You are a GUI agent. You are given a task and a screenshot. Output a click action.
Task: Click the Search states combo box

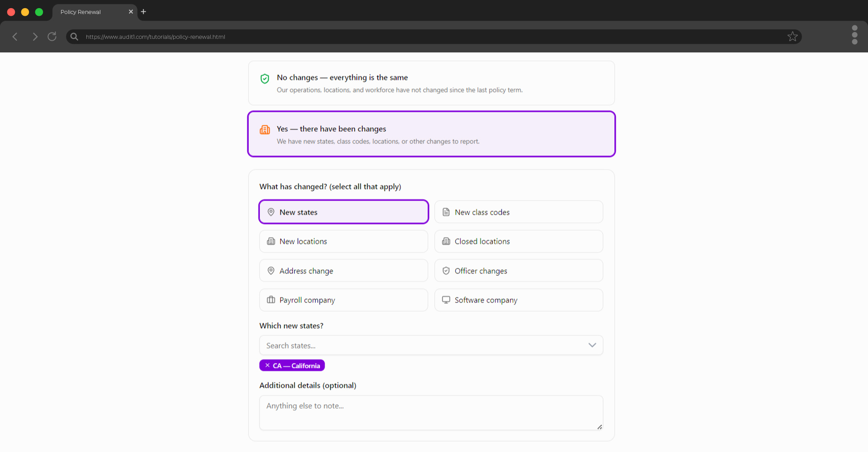[420, 345]
